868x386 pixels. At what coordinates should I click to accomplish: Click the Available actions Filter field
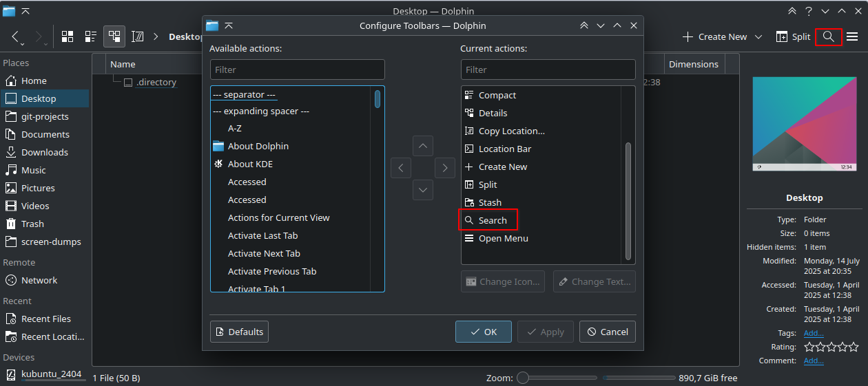298,69
